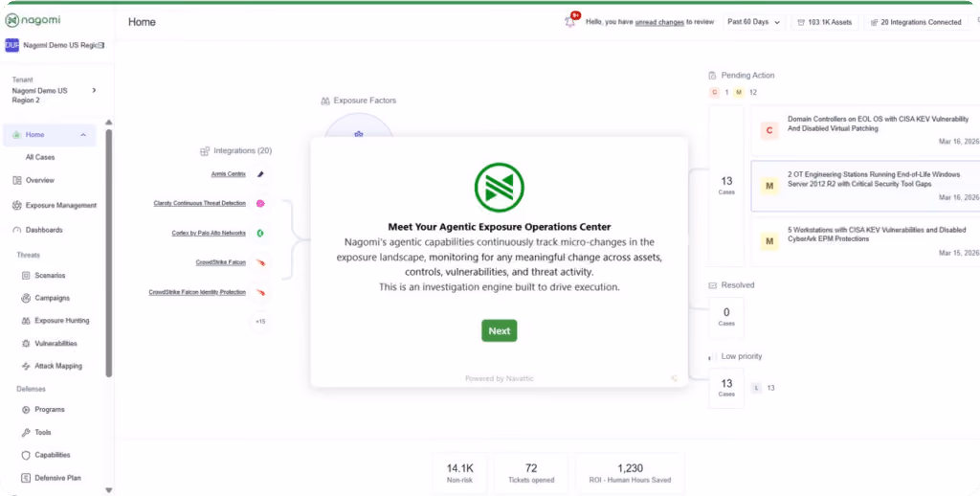Image resolution: width=980 pixels, height=496 pixels.
Task: Click the Campaigns icon in sidebar
Action: tap(26, 298)
